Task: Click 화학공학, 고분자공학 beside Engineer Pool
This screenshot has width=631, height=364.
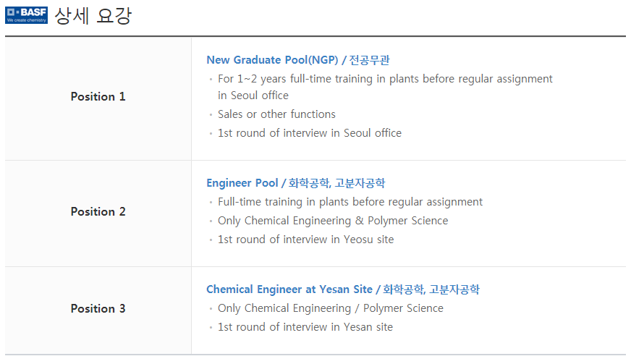Action: [x=336, y=183]
